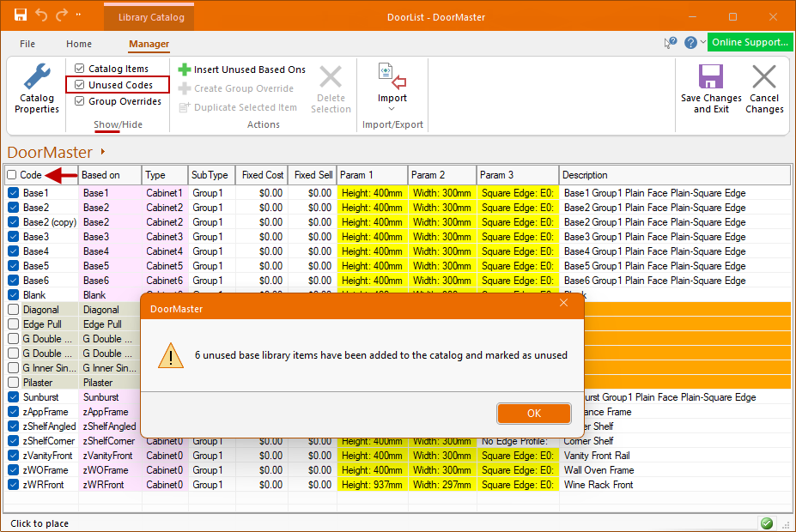Click Save Changes and Exit floppy icon
Viewport: 796px width, 532px height.
pos(710,77)
